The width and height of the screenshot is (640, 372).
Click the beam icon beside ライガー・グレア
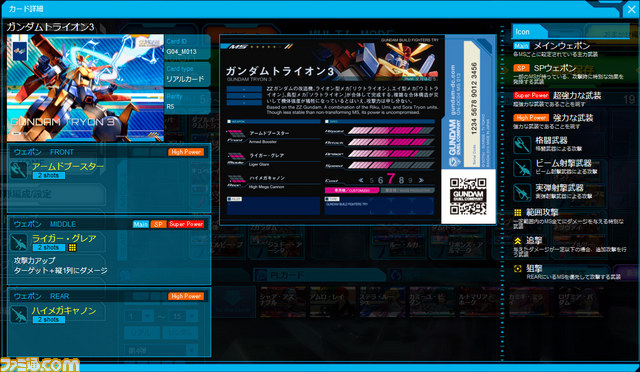pyautogui.click(x=19, y=242)
